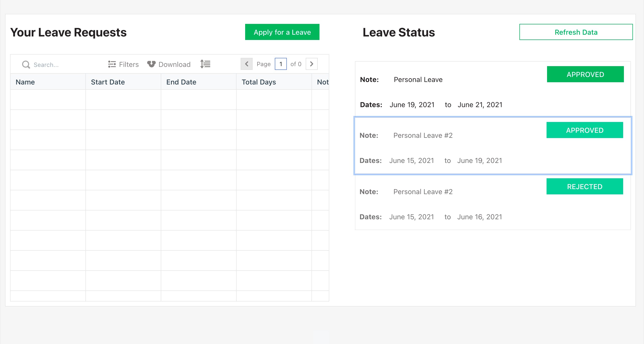This screenshot has height=344, width=644.
Task: Go to next page arrow
Action: (311, 64)
